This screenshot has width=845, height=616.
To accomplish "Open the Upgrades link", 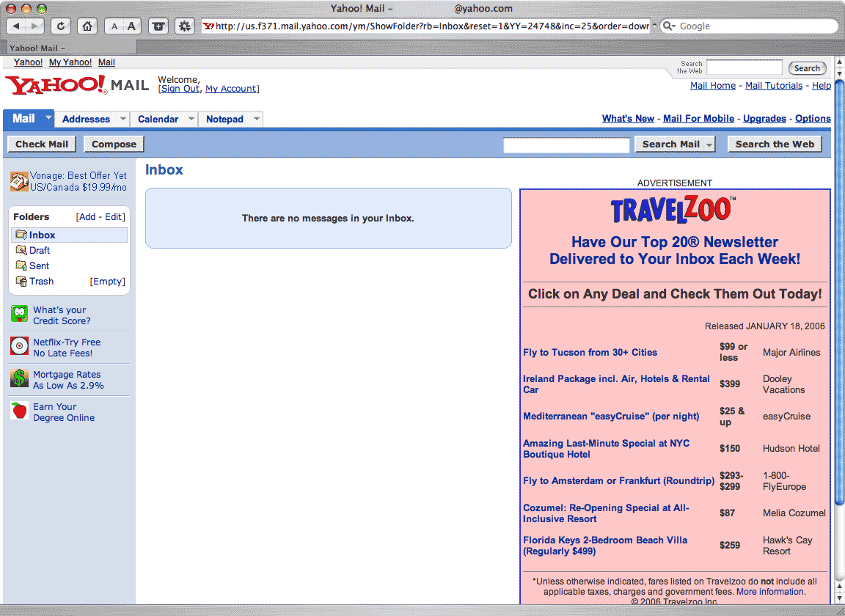I will (x=764, y=119).
